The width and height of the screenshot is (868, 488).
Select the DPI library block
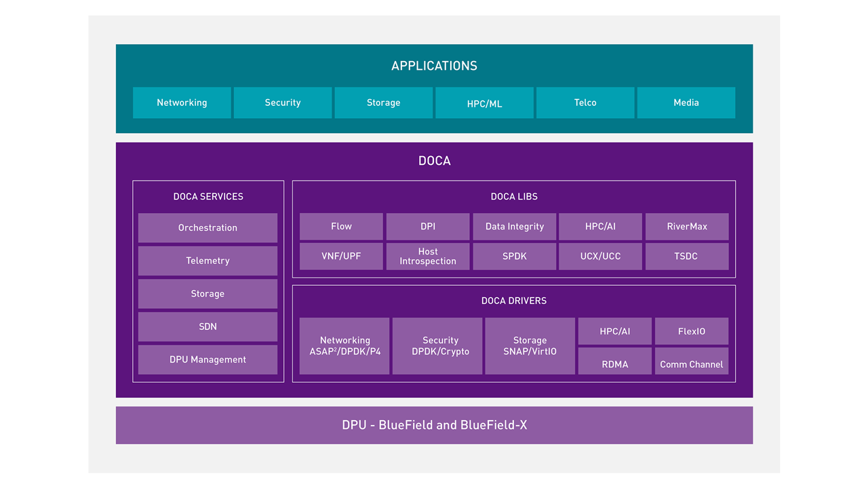[428, 227]
